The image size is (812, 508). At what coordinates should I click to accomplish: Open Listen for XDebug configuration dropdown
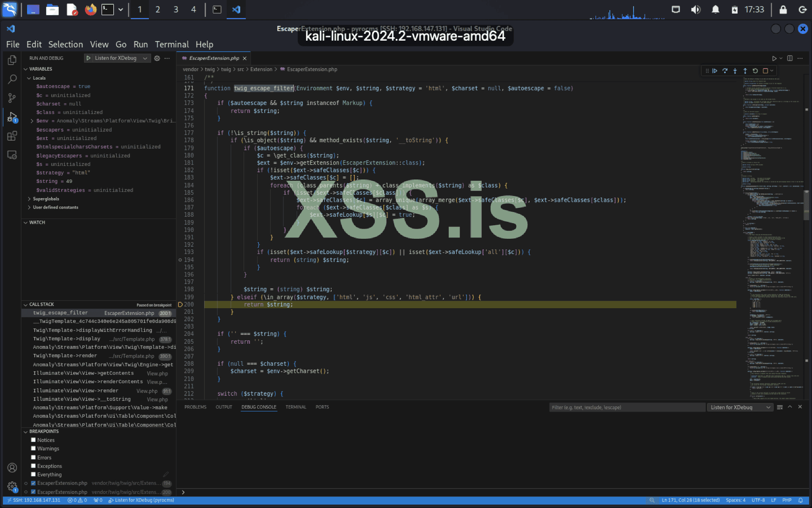pos(145,58)
